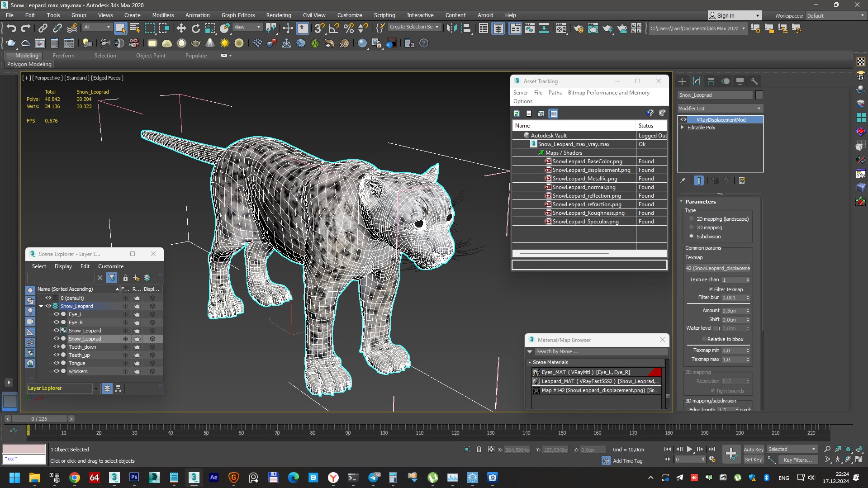868x488 pixels.
Task: Toggle the Percent Snap icon
Action: click(x=348, y=28)
